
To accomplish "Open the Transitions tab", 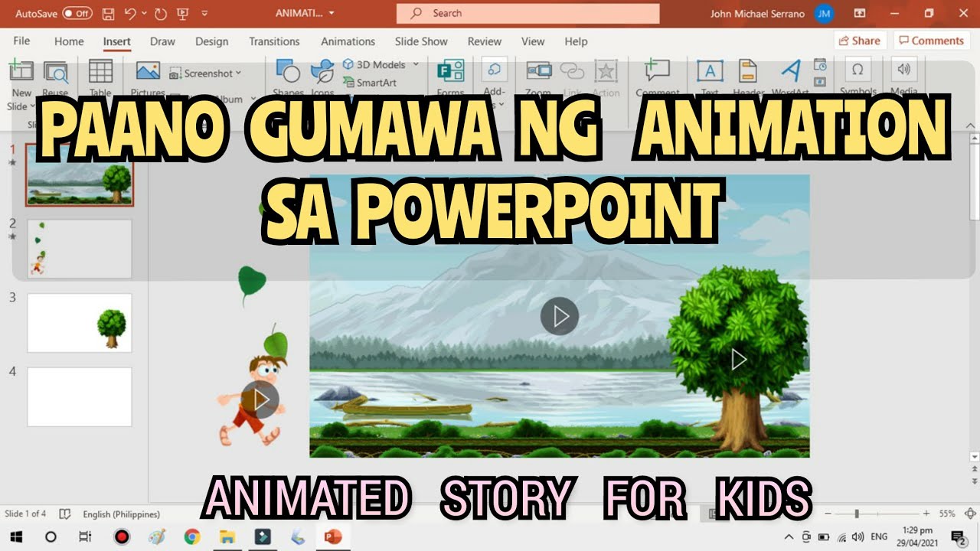I will [274, 41].
